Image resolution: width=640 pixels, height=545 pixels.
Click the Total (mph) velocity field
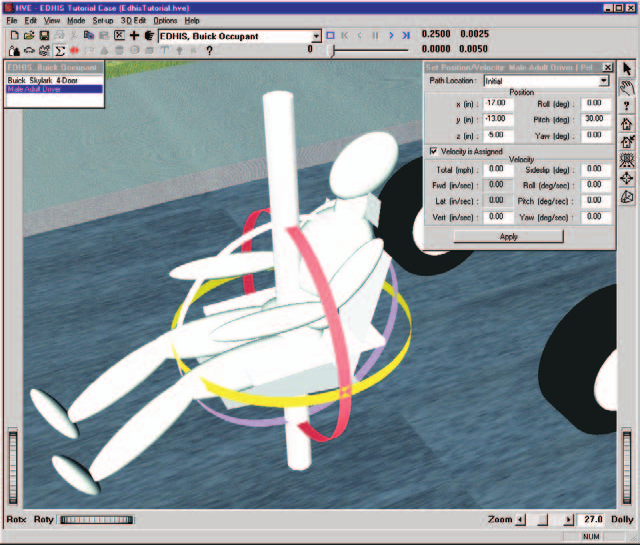point(498,169)
